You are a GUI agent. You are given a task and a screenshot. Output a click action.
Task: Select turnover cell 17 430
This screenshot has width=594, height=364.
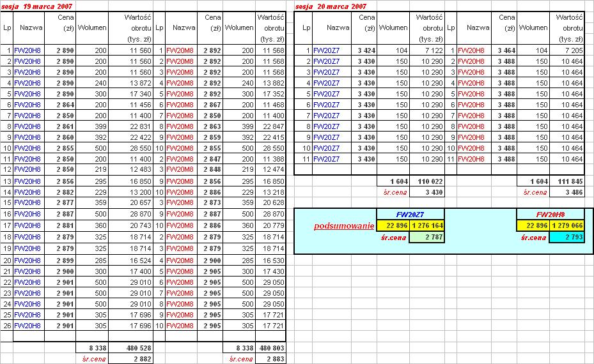tap(270, 271)
